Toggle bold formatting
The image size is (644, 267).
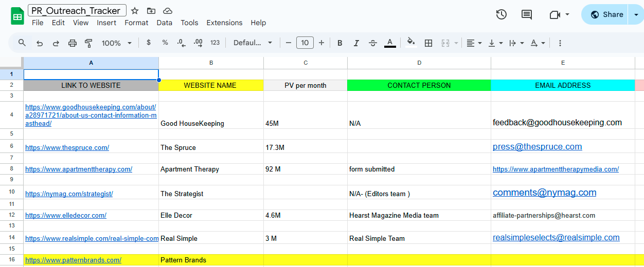click(339, 43)
